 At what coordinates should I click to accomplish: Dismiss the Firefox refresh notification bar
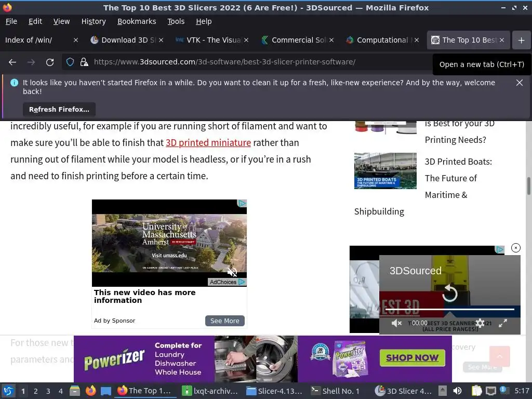(x=519, y=83)
